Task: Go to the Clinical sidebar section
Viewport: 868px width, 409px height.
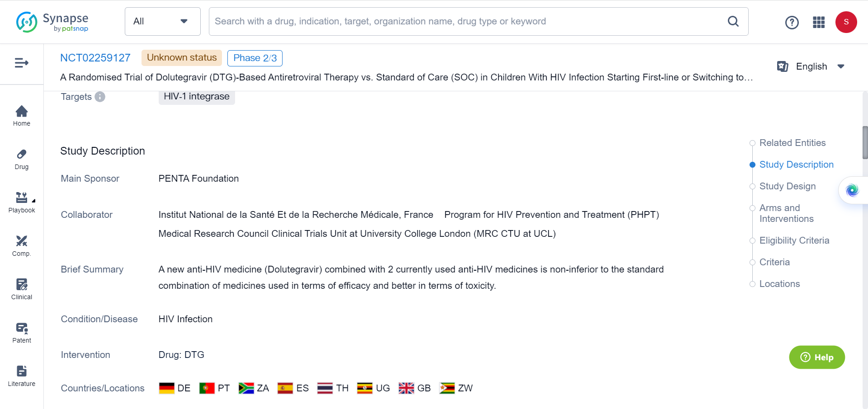Action: point(21,289)
